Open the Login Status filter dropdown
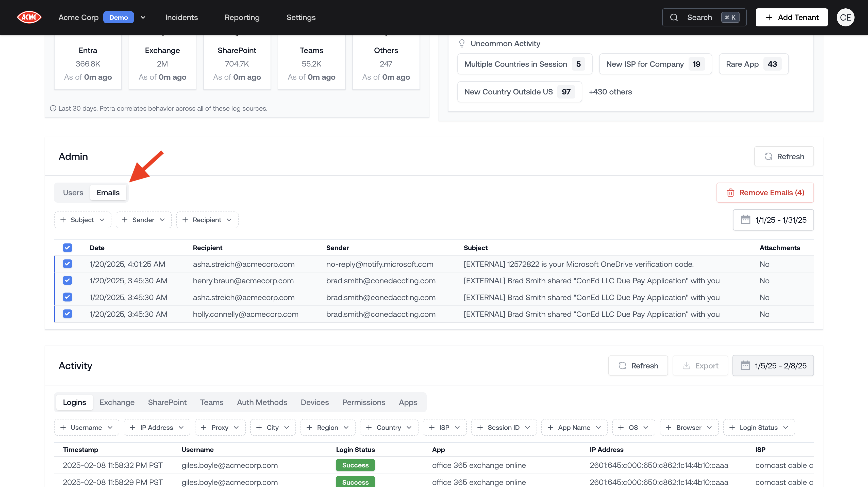 (x=759, y=427)
